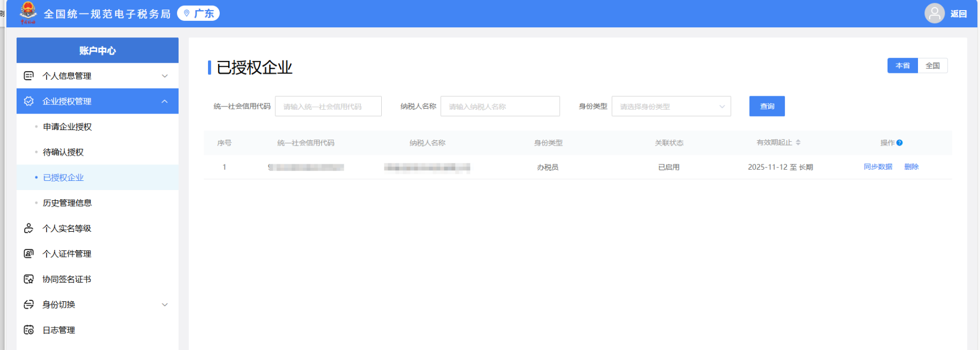
Task: Click the help icon next to 操作
Action: click(x=899, y=143)
